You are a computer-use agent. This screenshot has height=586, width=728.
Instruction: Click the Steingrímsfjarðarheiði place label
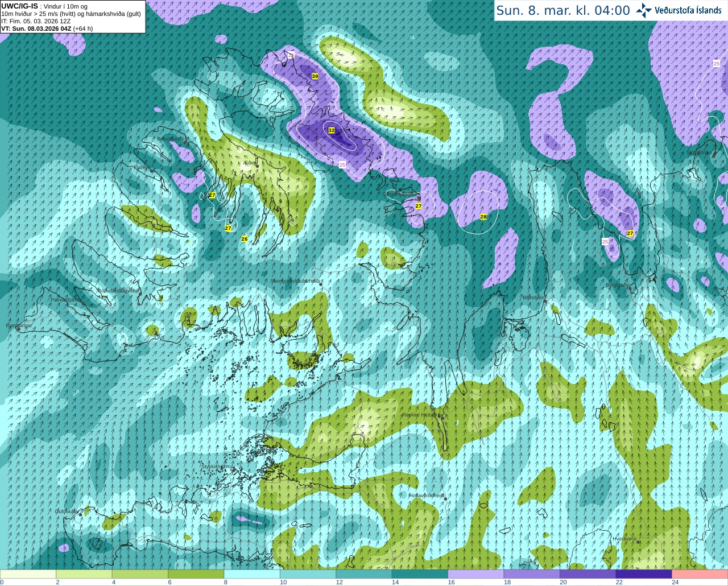[x=295, y=280]
